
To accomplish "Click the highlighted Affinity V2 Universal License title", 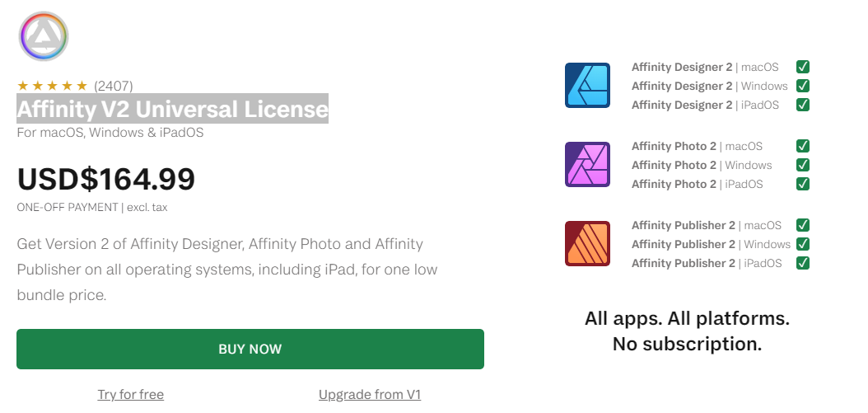I will 173,109.
